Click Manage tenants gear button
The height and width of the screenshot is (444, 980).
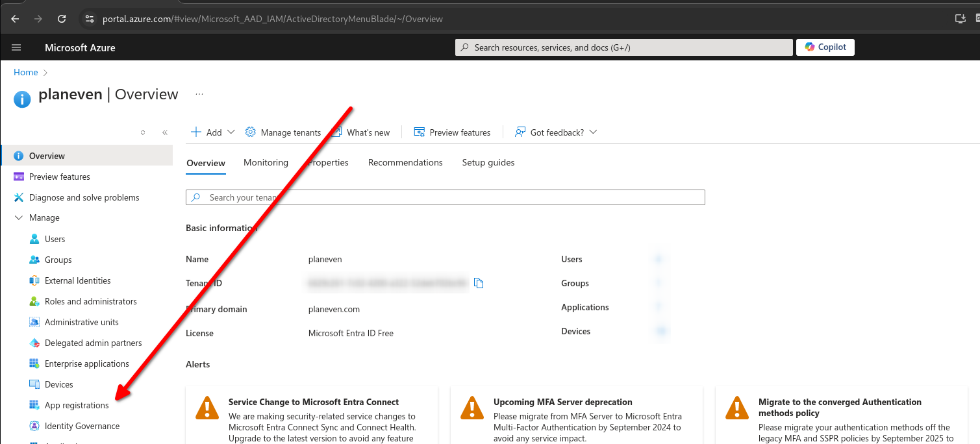pyautogui.click(x=283, y=132)
